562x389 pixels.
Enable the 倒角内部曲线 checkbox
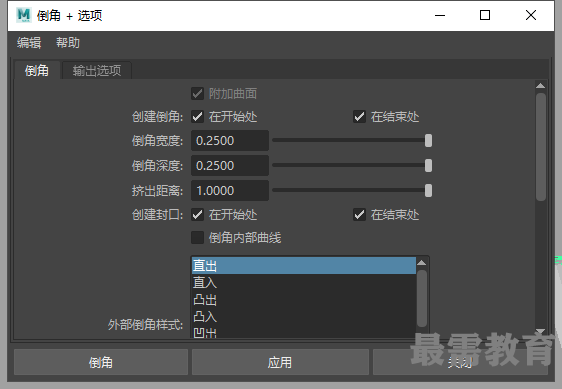(197, 237)
